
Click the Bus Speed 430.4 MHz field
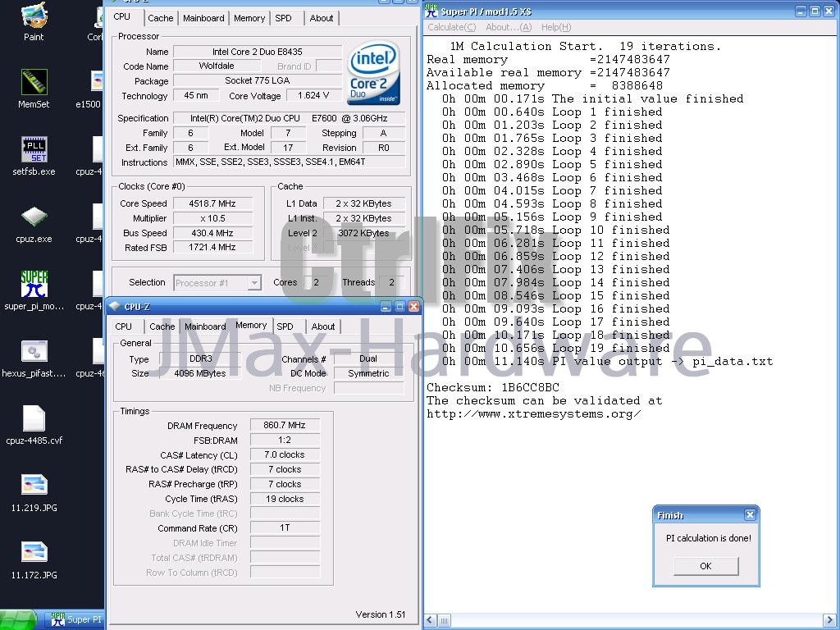click(x=212, y=233)
